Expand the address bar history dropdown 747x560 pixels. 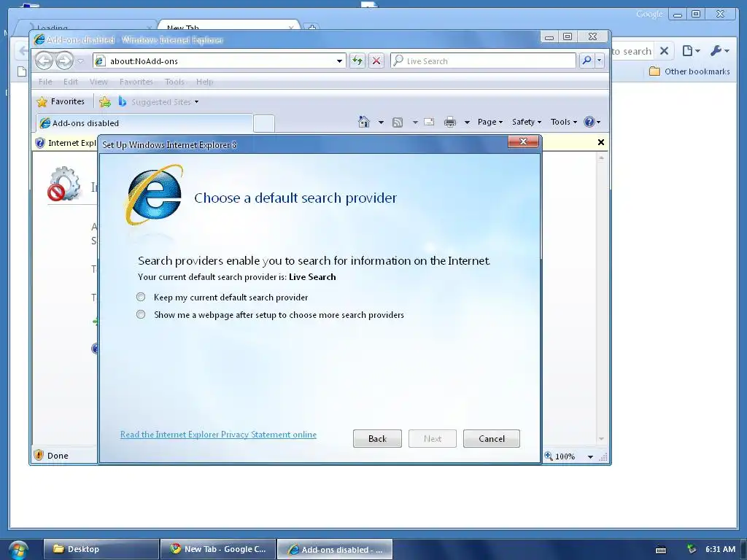(x=339, y=61)
